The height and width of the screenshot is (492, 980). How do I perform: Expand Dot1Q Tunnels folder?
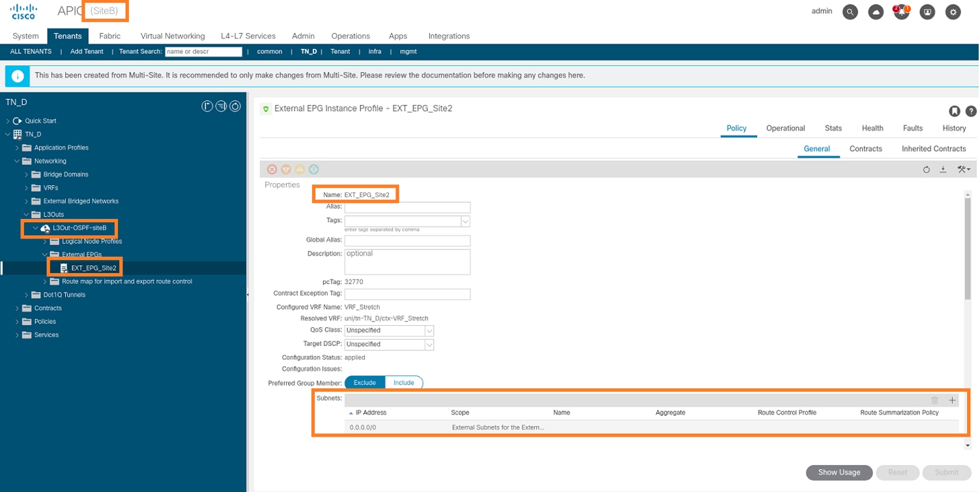click(x=27, y=295)
